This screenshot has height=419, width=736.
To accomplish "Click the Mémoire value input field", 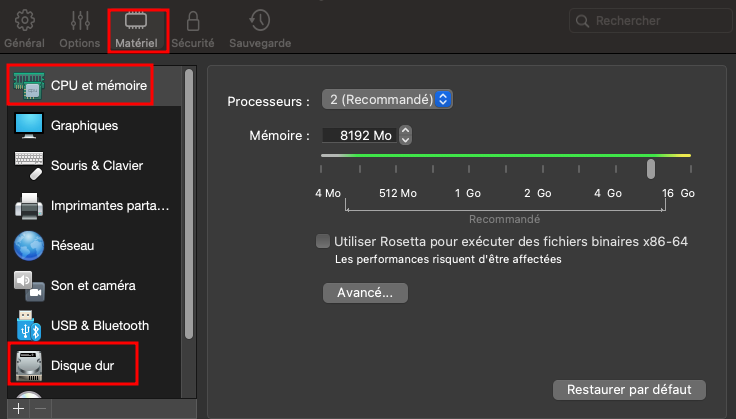I will (x=358, y=135).
